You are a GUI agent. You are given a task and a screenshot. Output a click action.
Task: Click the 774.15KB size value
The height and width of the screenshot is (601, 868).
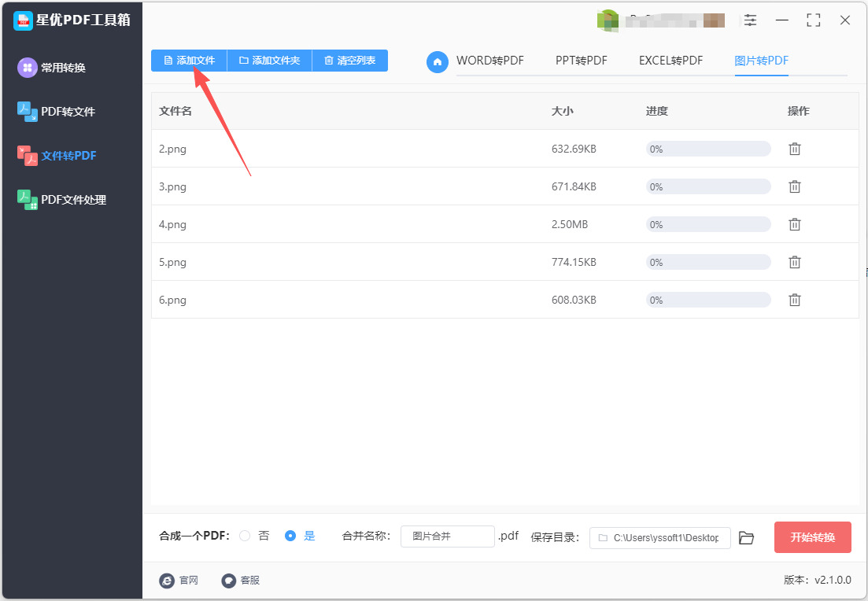(574, 262)
